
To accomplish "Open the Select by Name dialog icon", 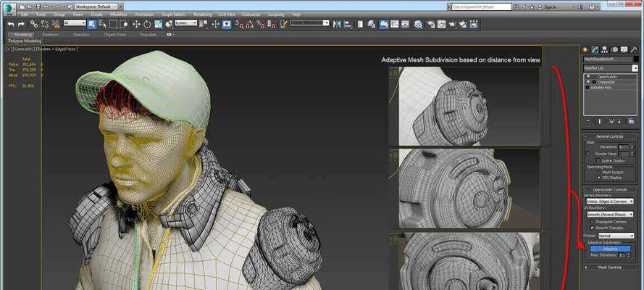I will coord(102,24).
